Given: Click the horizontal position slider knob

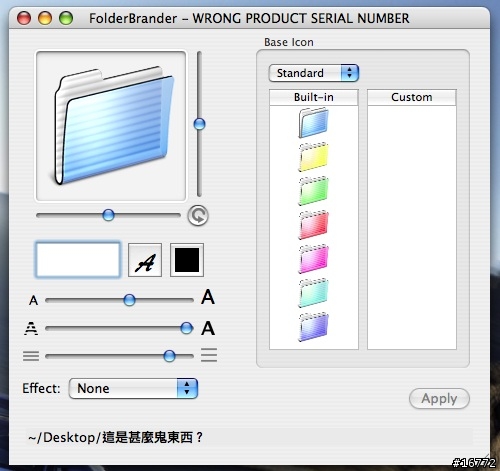Looking at the screenshot, I should click(108, 215).
